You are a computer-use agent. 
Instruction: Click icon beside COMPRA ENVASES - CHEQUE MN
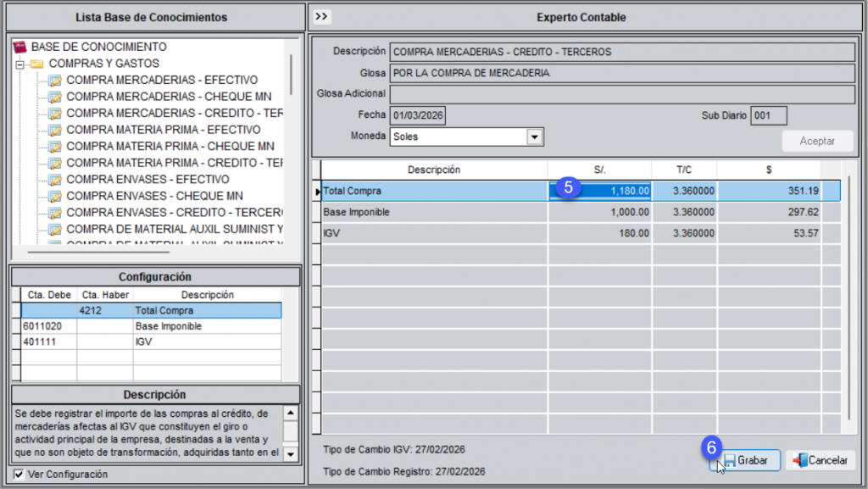[54, 197]
